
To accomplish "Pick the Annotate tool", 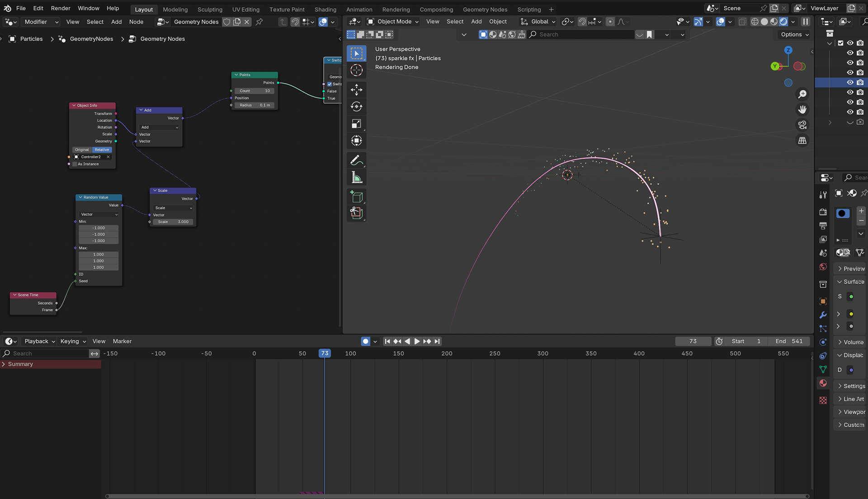I will [357, 160].
